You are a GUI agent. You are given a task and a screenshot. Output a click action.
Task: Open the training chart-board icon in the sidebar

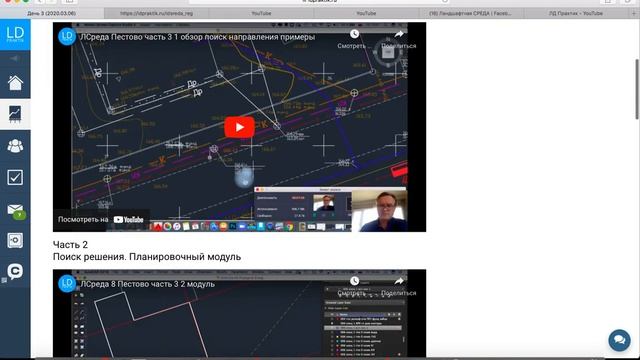coord(15,114)
